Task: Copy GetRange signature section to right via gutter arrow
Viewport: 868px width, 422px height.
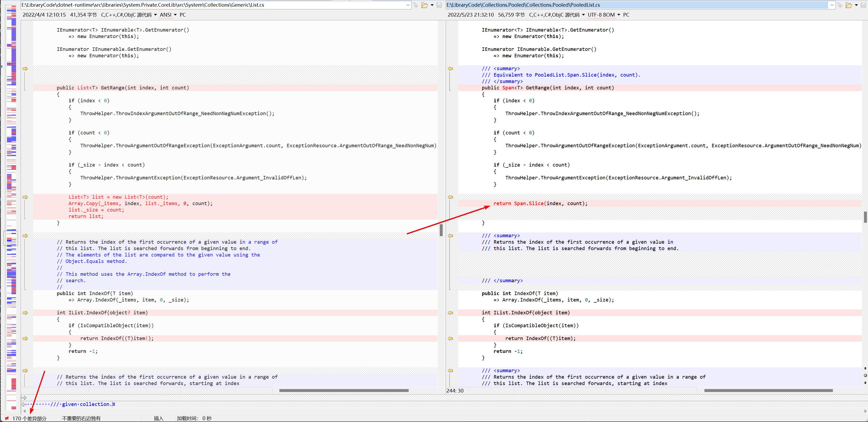Action: click(25, 69)
